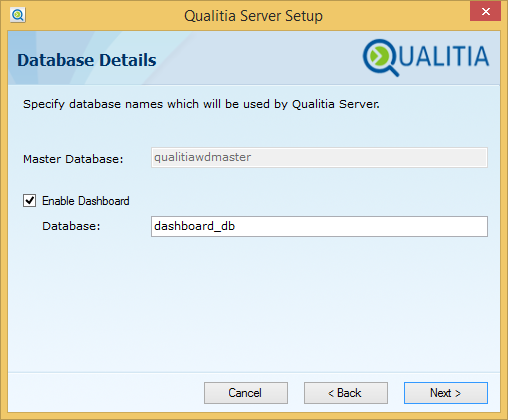This screenshot has height=420, width=508.
Task: Click the Qualitia Server Setup title text
Action: [x=253, y=16]
